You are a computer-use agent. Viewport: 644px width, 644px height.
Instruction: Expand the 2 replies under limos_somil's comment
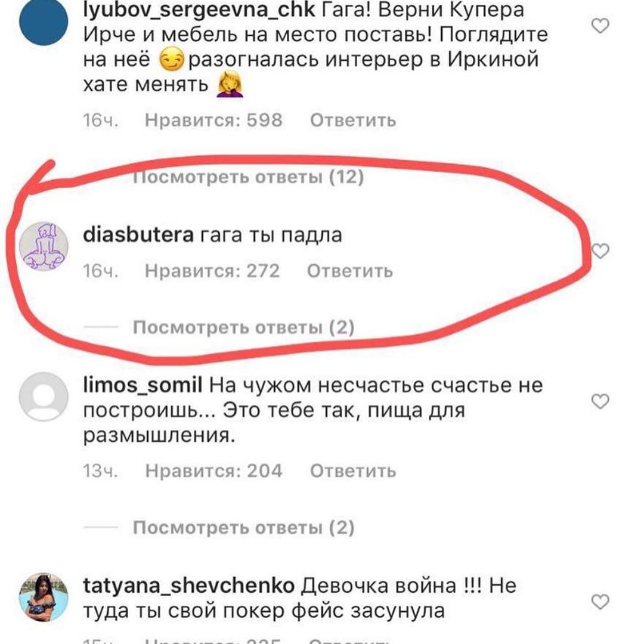(x=243, y=528)
